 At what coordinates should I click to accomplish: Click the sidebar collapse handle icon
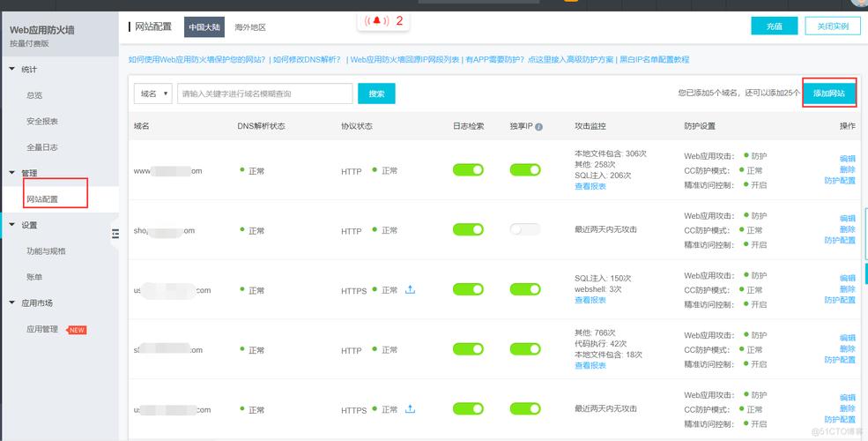point(115,234)
